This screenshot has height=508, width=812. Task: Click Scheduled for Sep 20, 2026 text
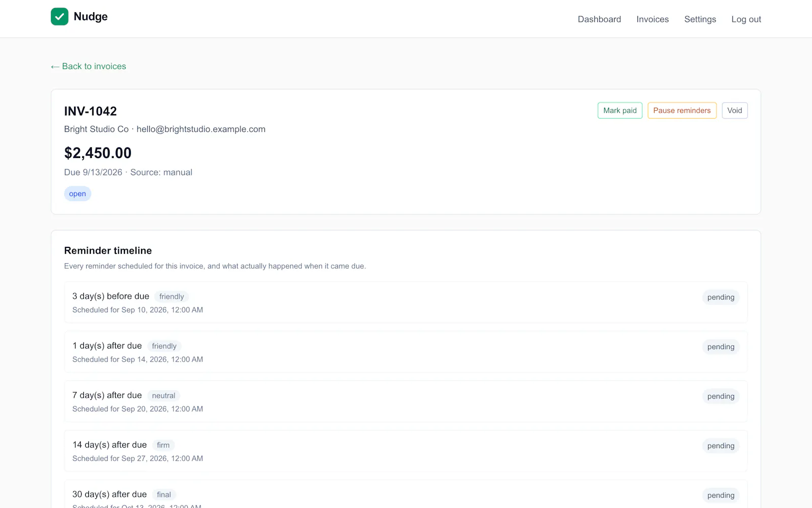click(x=138, y=409)
